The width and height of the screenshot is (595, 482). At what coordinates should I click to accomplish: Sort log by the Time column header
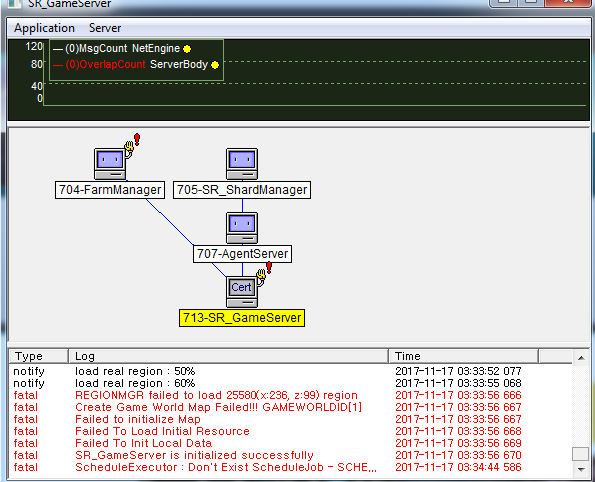pos(464,356)
